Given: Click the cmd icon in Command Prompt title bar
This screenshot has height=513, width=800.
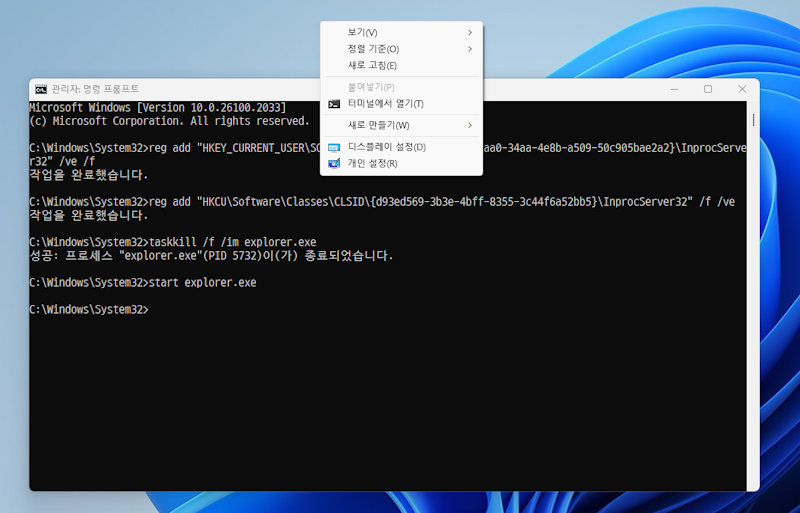Looking at the screenshot, I should 41,89.
